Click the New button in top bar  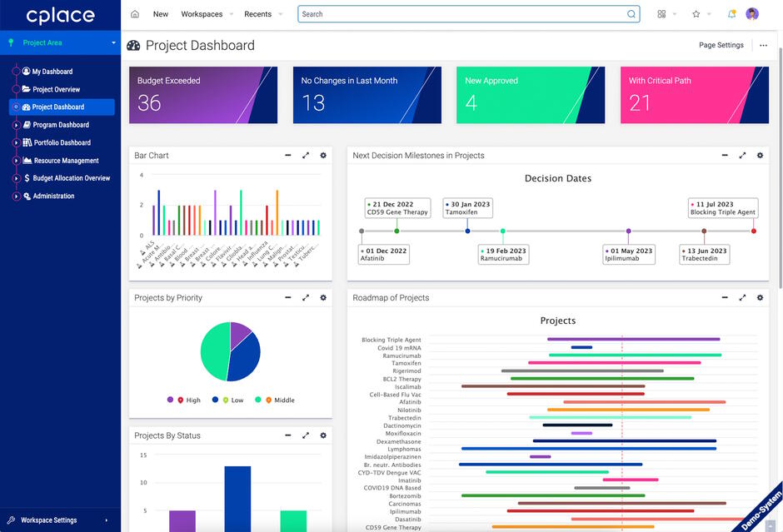[x=161, y=14]
